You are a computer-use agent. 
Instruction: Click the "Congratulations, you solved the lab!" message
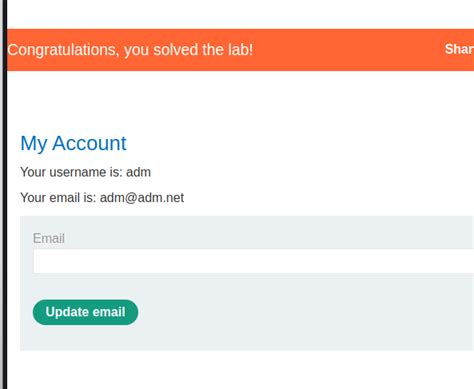point(130,50)
